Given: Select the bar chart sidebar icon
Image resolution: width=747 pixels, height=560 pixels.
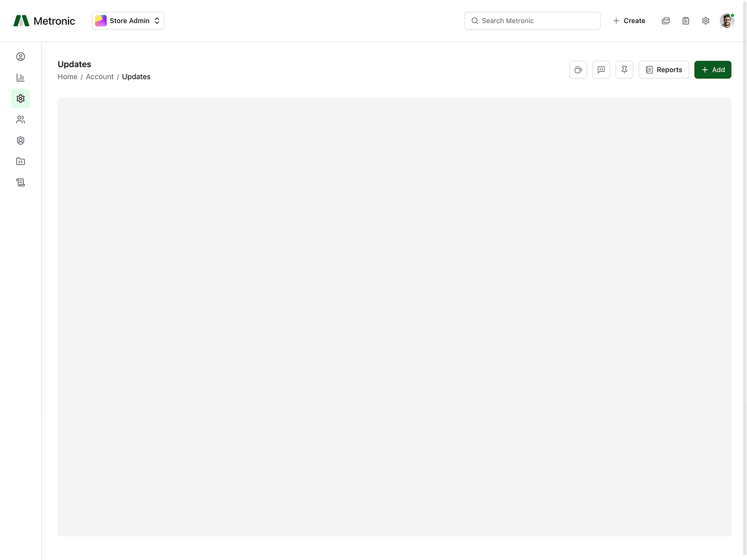Looking at the screenshot, I should point(21,78).
